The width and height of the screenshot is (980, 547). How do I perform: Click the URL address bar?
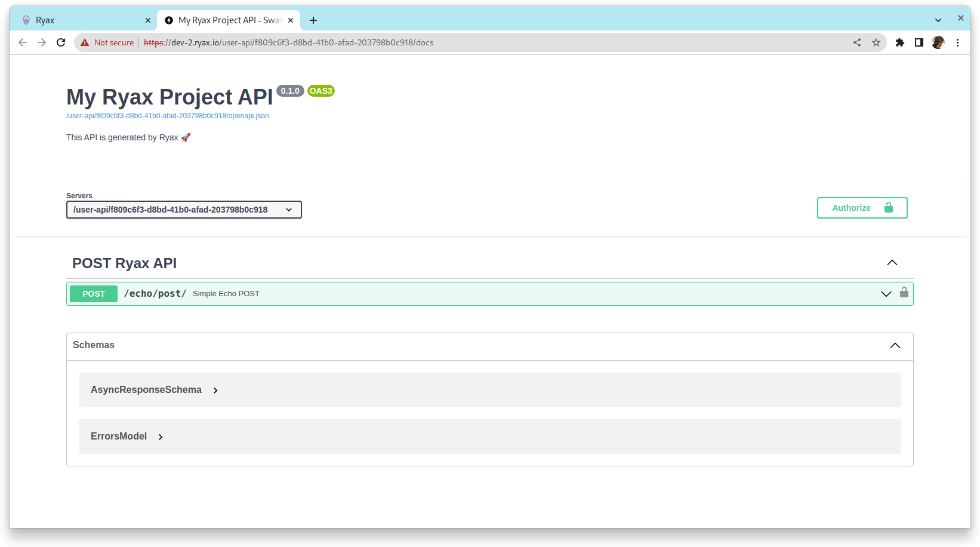[x=477, y=42]
